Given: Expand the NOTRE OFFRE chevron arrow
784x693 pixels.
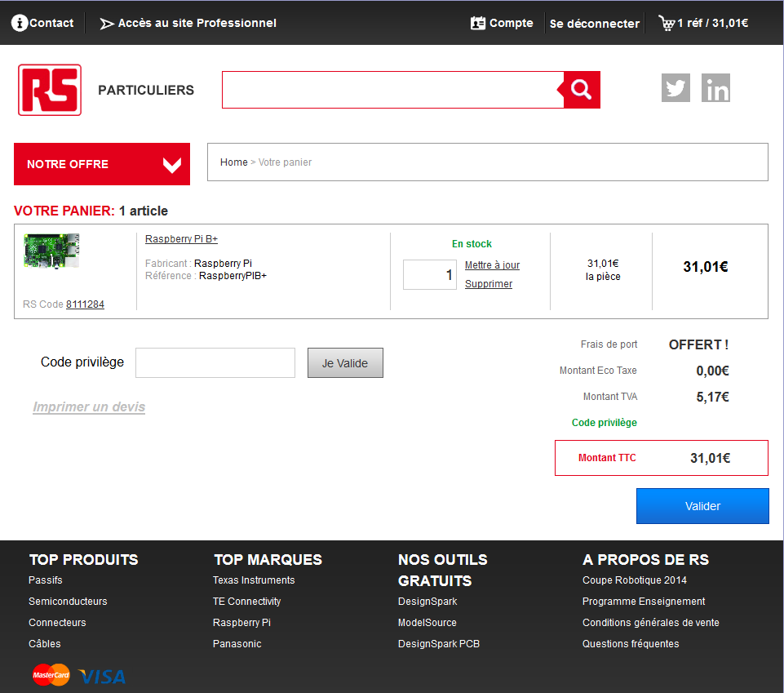Looking at the screenshot, I should [x=172, y=165].
